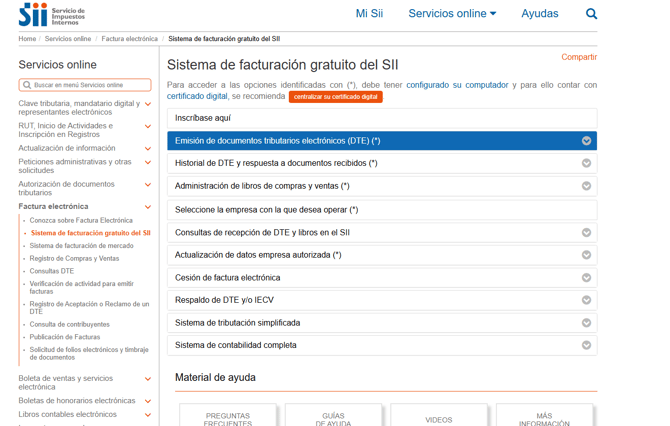
Task: Expand Actualización de datos empresa autorizada chevron
Action: click(586, 255)
